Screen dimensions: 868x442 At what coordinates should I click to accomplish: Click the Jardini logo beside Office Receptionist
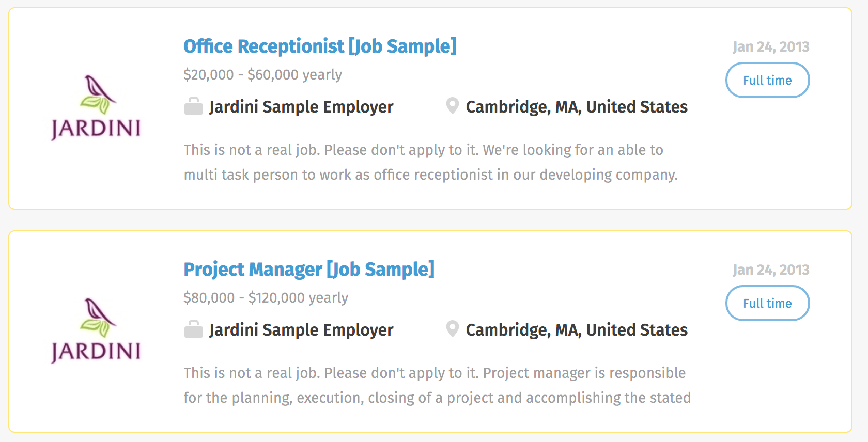click(96, 108)
